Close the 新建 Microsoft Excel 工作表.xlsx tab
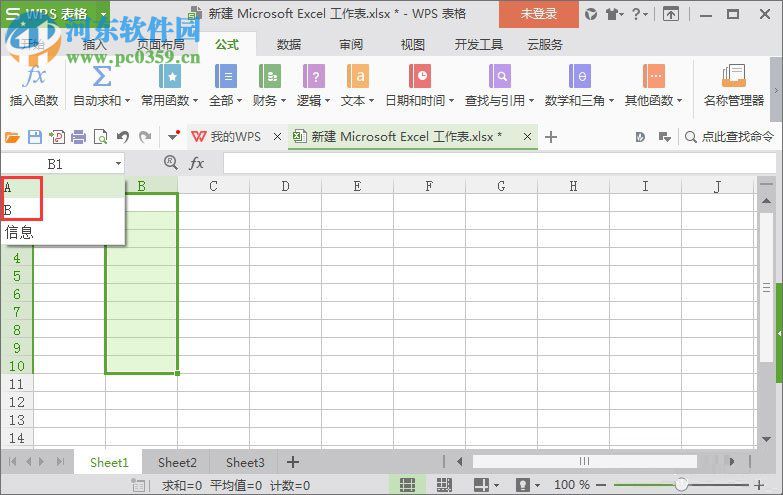 click(x=527, y=136)
